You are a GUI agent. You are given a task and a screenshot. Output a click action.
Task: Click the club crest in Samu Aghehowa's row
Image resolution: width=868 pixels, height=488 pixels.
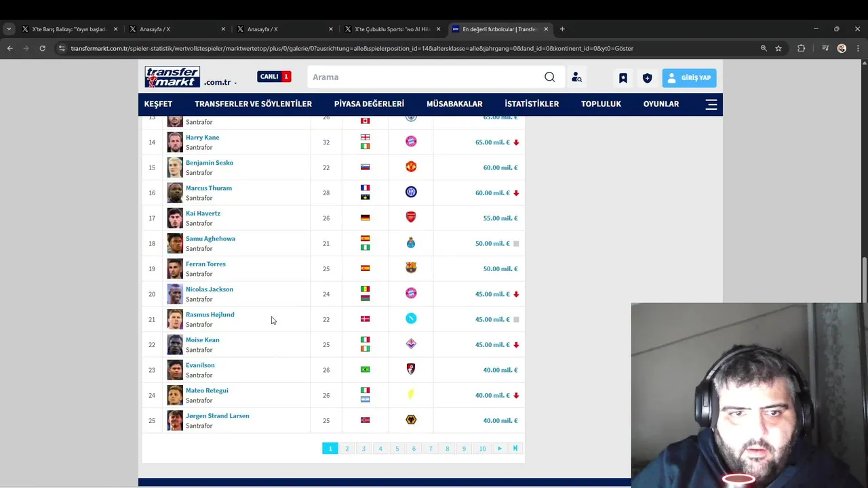point(411,243)
